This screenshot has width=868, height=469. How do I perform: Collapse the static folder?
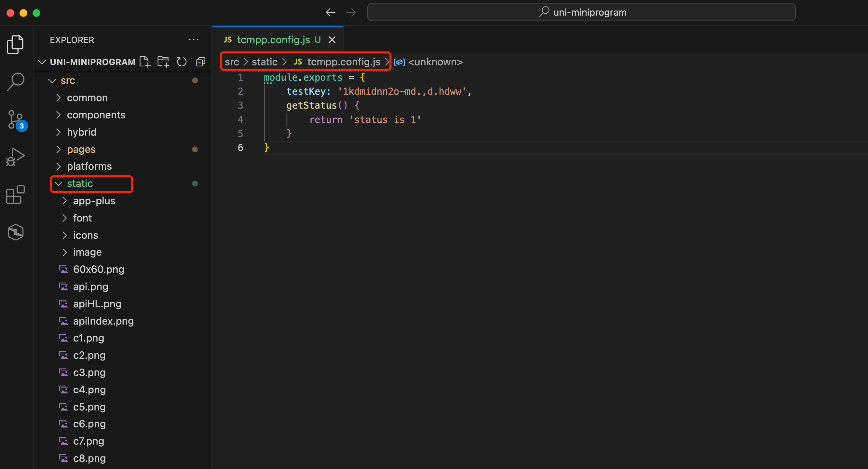(79, 184)
